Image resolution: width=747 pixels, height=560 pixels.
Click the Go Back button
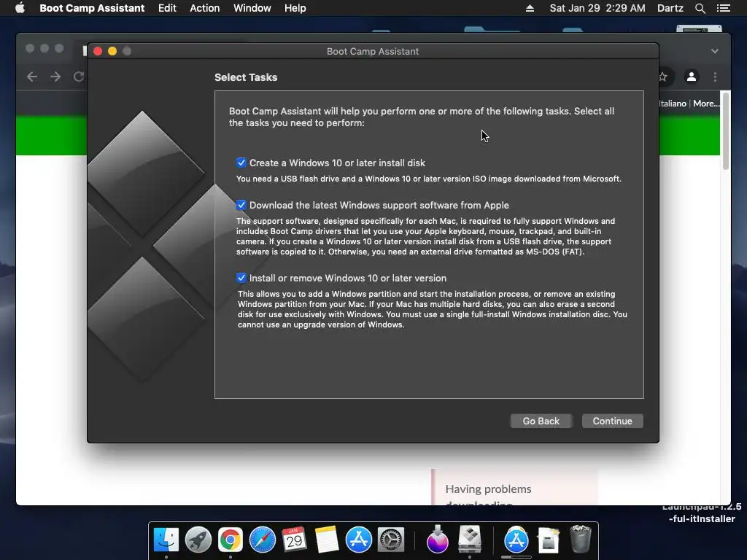click(541, 421)
